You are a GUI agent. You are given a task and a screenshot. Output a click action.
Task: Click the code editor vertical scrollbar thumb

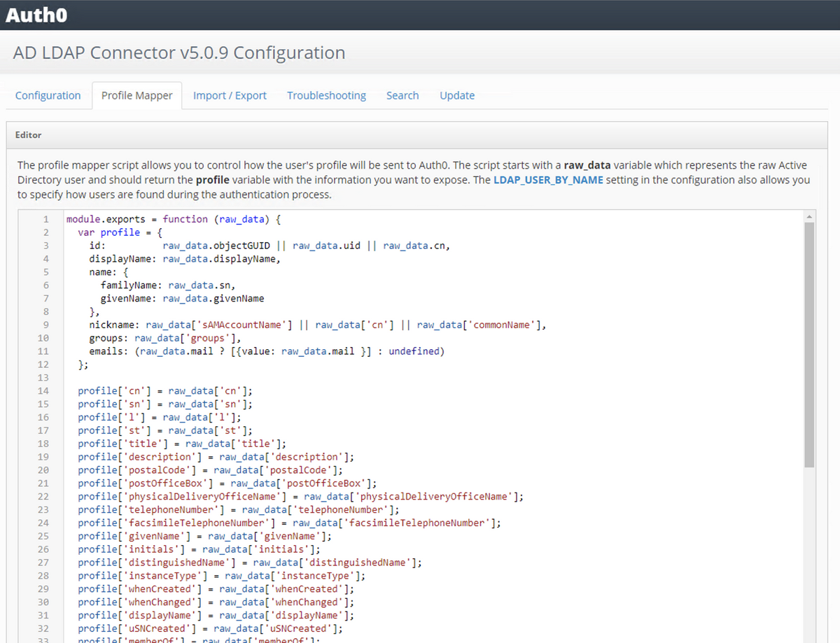point(809,345)
